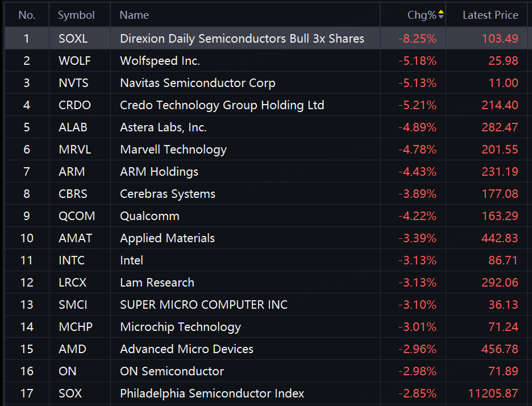Click the Symbol column header
Image resolution: width=532 pixels, height=406 pixels.
coord(76,15)
